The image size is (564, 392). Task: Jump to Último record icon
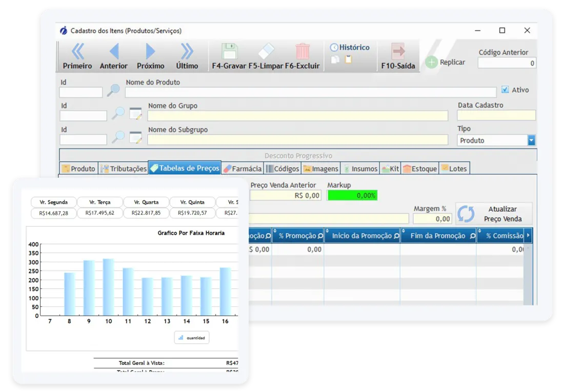click(x=187, y=51)
